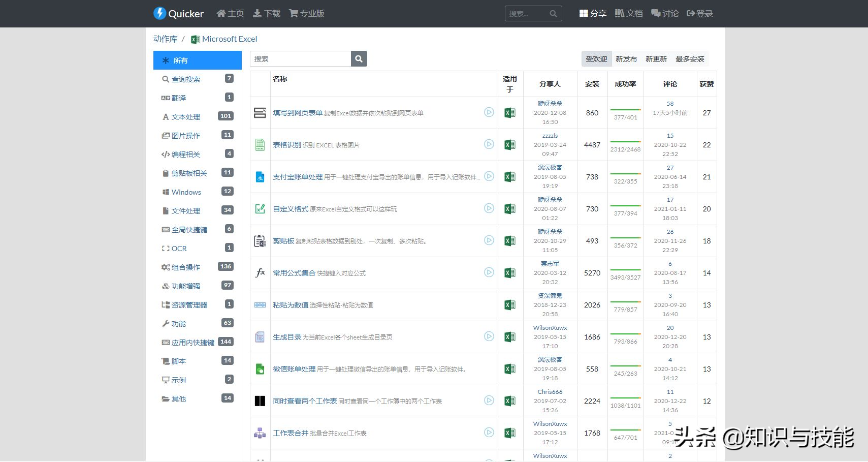Select the 新发布 sort tab

tap(626, 59)
